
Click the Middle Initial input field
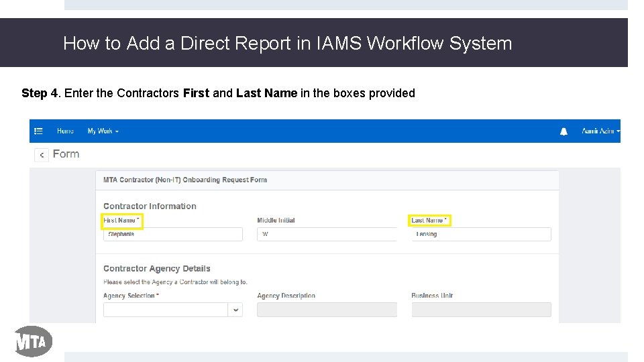tap(327, 234)
